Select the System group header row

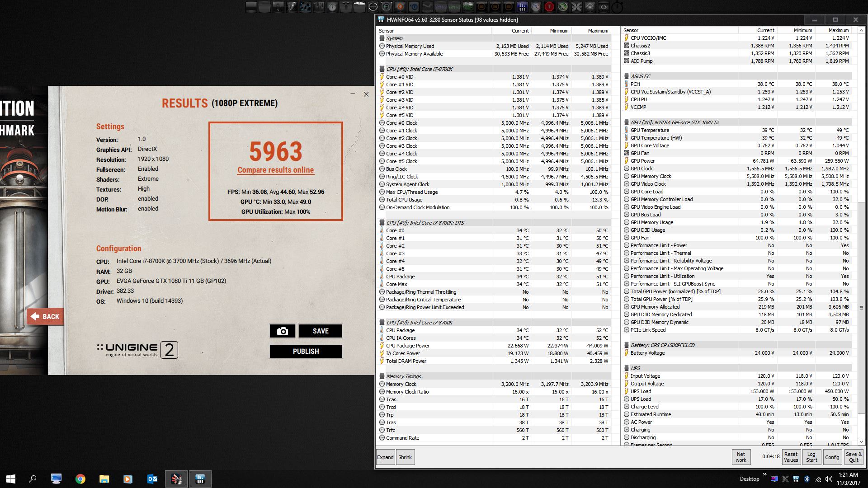click(494, 38)
